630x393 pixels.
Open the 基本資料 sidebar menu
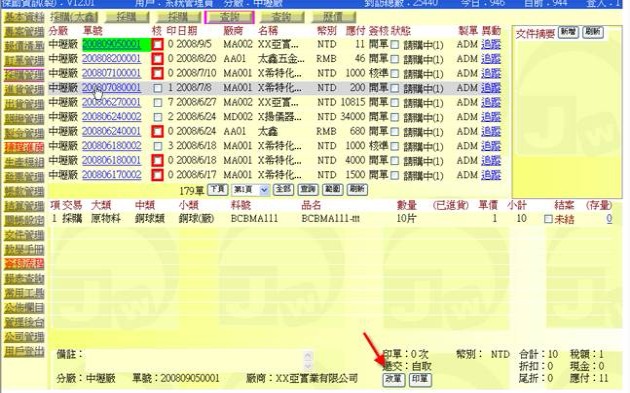click(24, 17)
